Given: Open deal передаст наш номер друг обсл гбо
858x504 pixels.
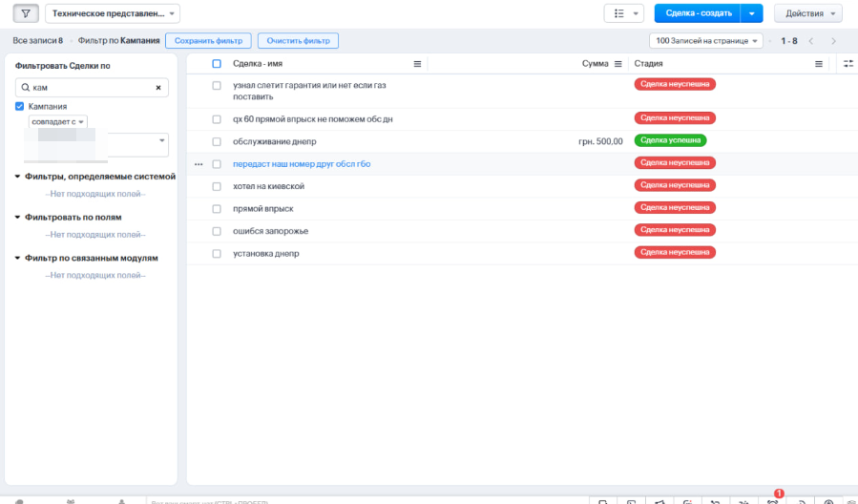Looking at the screenshot, I should 302,164.
